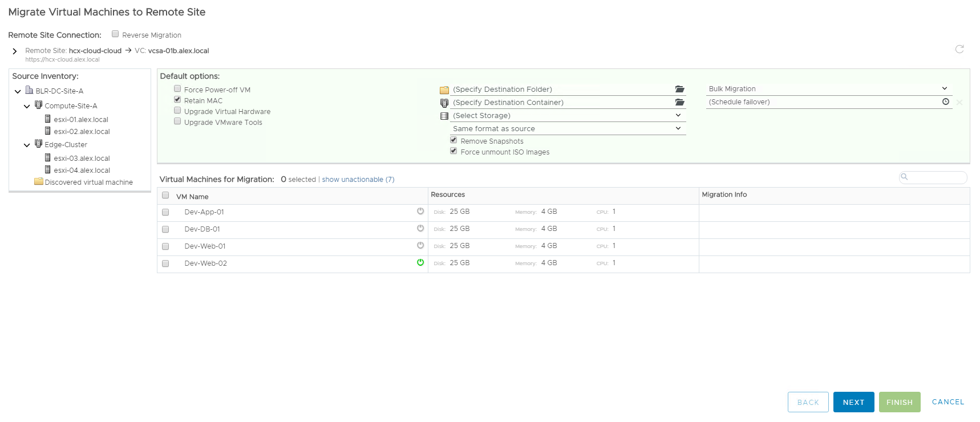
Task: Select the esxi-01.alex.local host
Action: pyautogui.click(x=80, y=120)
